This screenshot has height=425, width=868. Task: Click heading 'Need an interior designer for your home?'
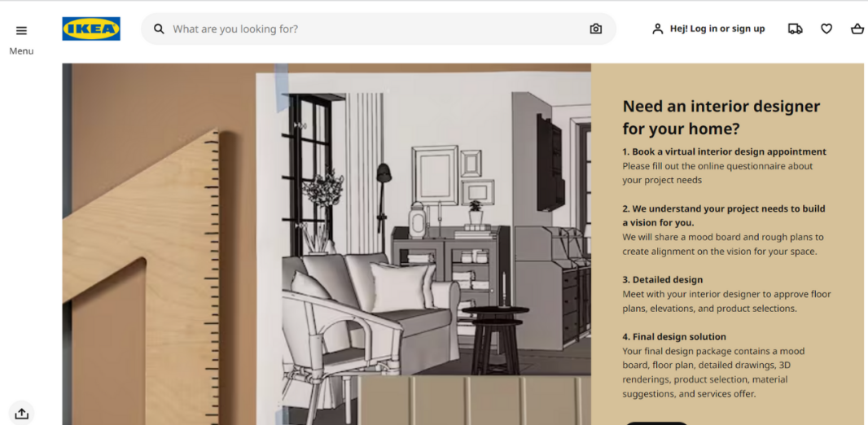tap(721, 117)
